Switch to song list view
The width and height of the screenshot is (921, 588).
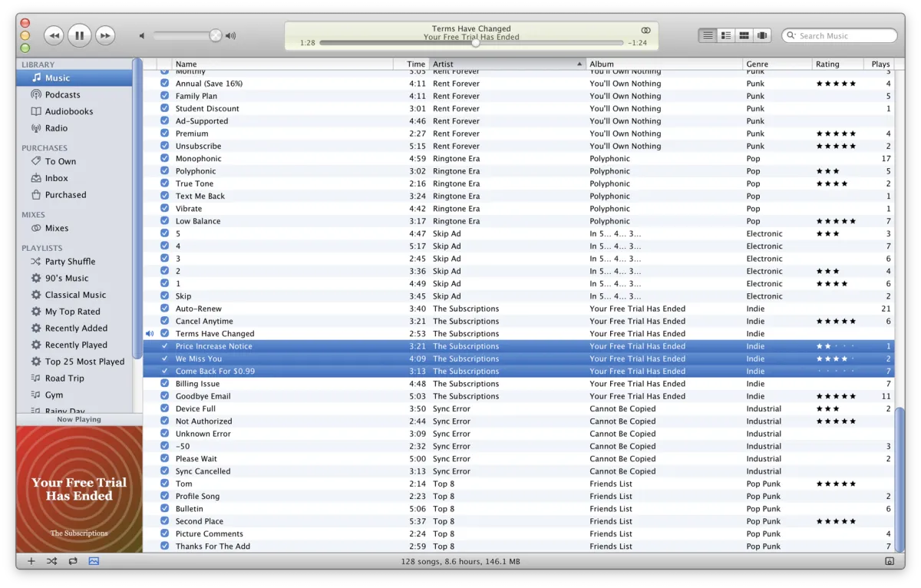708,35
